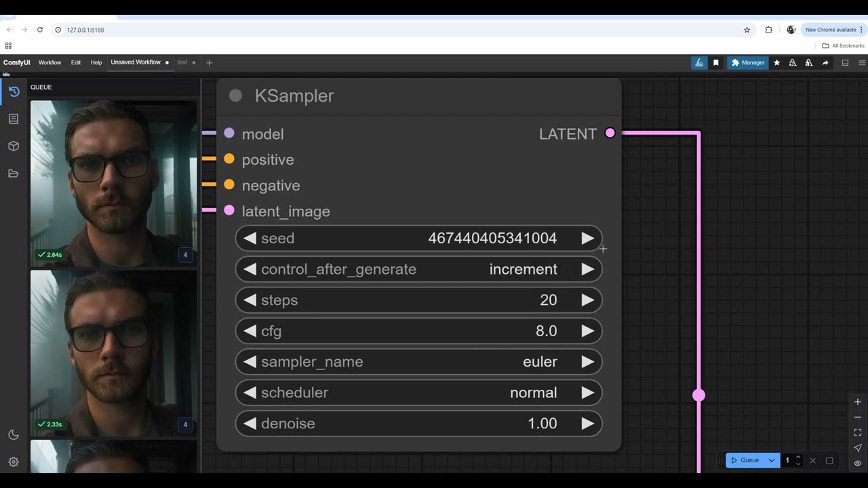Open the control_after_generate combo showing increment

tap(418, 269)
